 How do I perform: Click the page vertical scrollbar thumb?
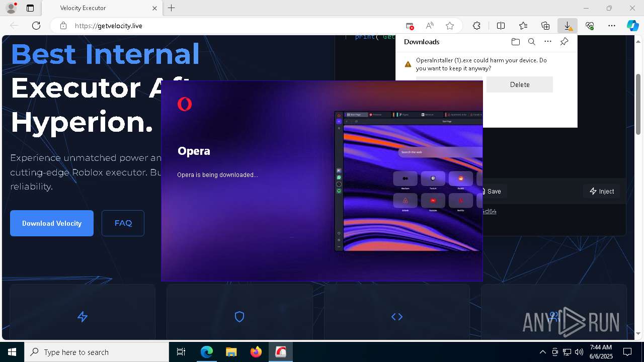click(638, 104)
